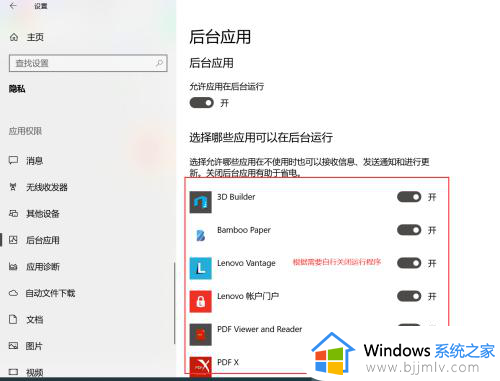Click the Lenovo 帐户门户 lock icon
This screenshot has height=381, width=500.
pyautogui.click(x=200, y=301)
